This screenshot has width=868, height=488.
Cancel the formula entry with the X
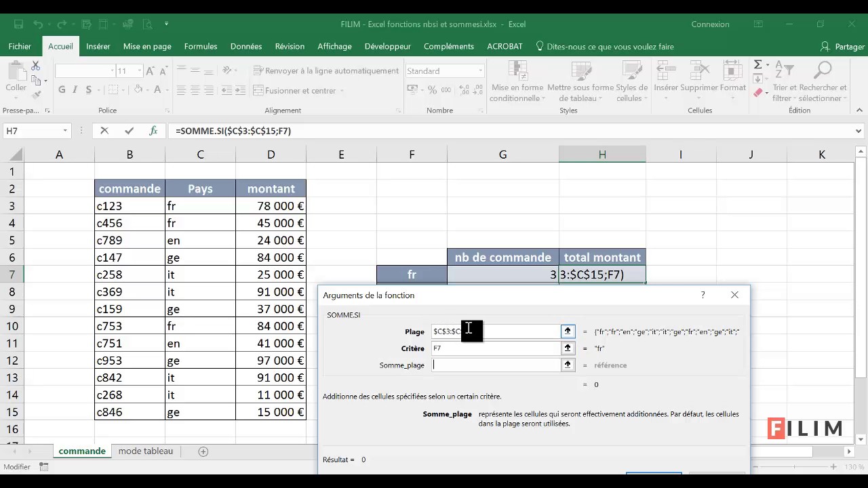tap(104, 131)
